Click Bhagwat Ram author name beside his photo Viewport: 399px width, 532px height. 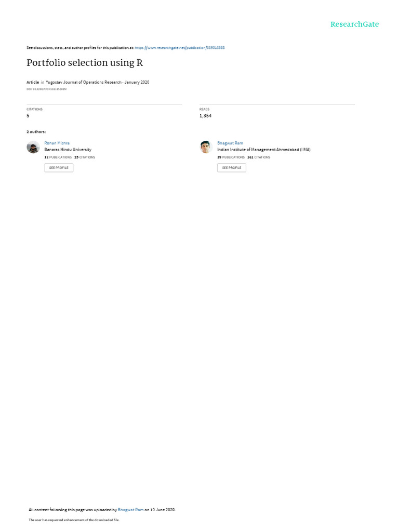(x=230, y=143)
